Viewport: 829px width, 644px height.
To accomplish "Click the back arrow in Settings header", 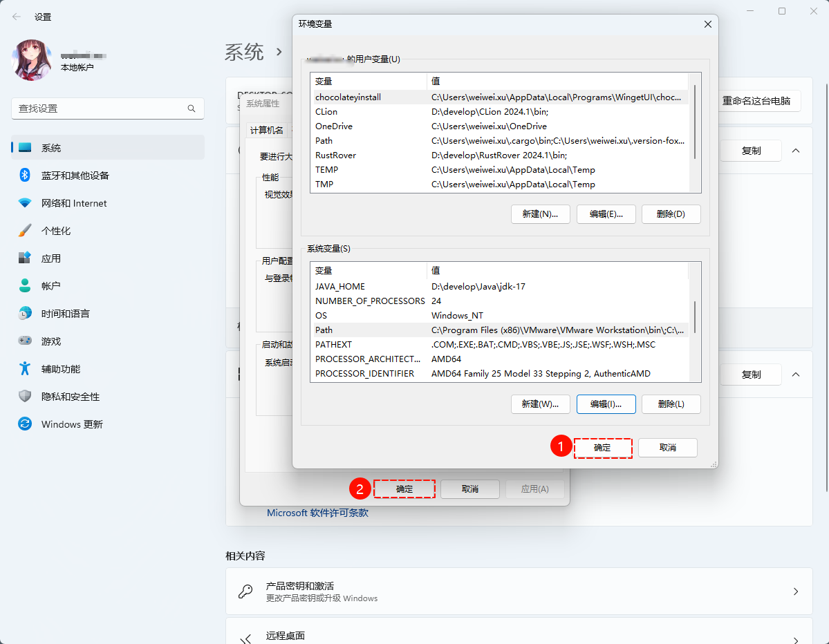I will coord(17,17).
